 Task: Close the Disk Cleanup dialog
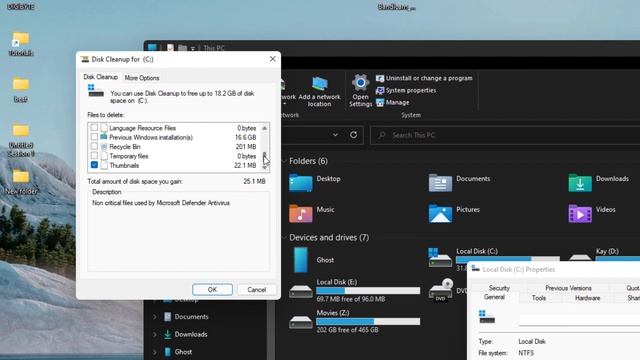click(273, 59)
